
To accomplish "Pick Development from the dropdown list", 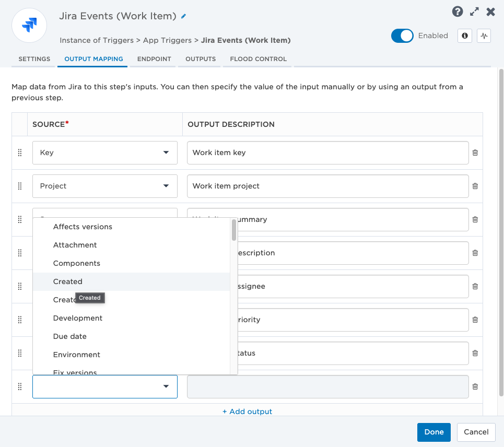I will pyautogui.click(x=132, y=319).
